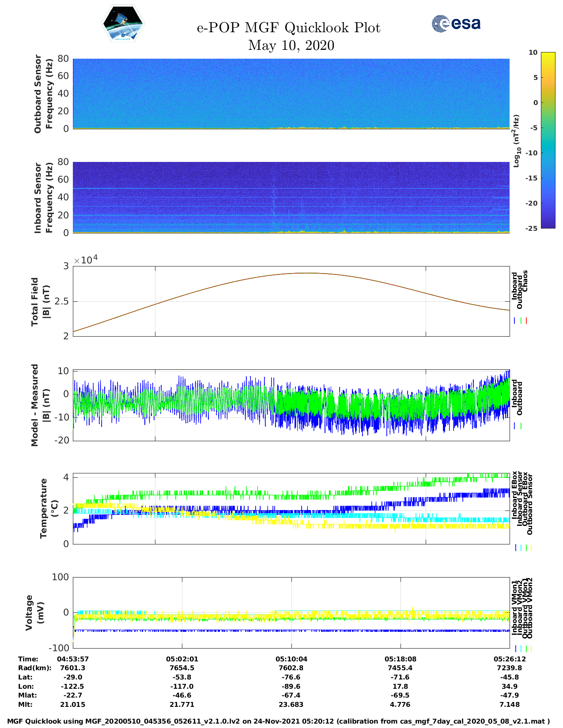
Task: Click the blue Inboard VMon1 voltage legend marker
Action: (515, 648)
